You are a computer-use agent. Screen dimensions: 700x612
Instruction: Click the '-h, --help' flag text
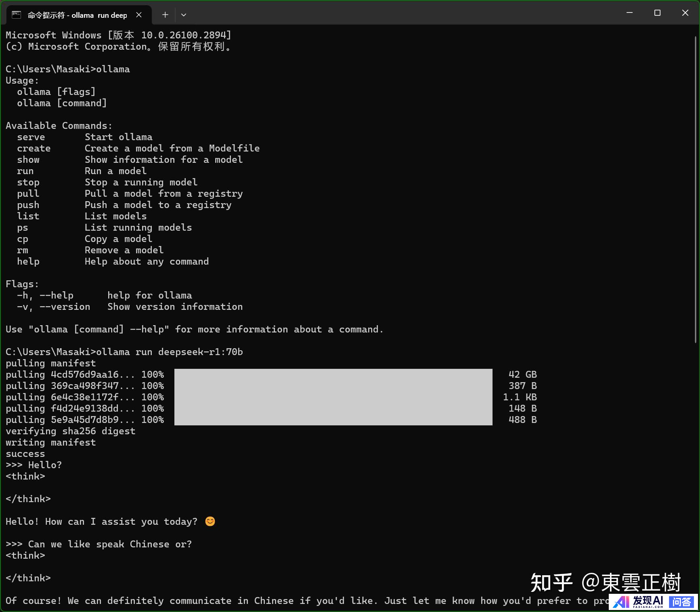tap(45, 296)
